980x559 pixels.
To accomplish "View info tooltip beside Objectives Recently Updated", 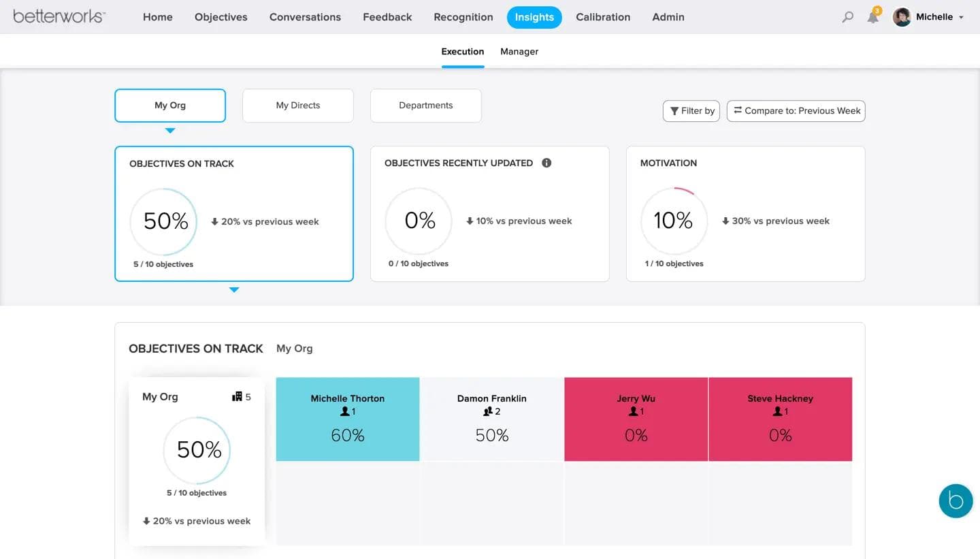I will pyautogui.click(x=546, y=163).
